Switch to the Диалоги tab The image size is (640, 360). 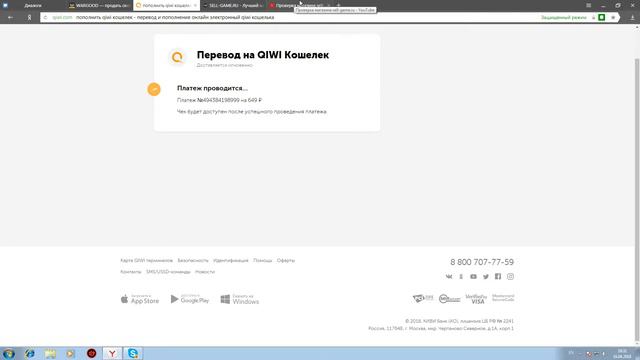[x=33, y=5]
